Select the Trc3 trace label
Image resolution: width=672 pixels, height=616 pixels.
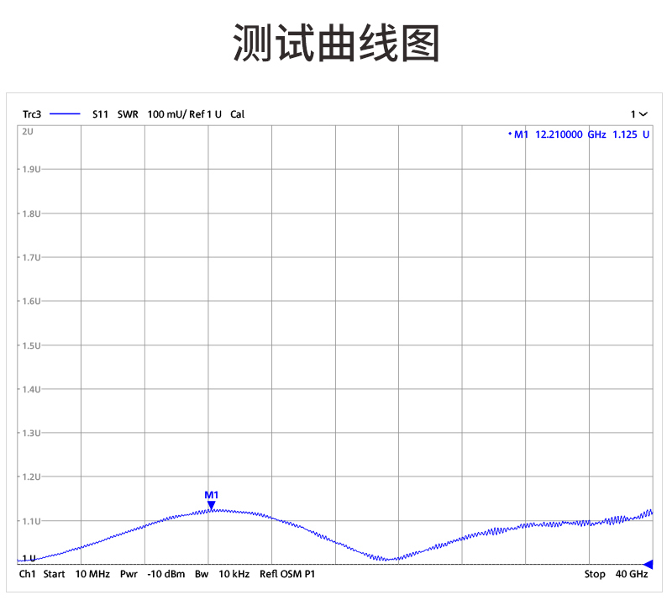coord(32,114)
